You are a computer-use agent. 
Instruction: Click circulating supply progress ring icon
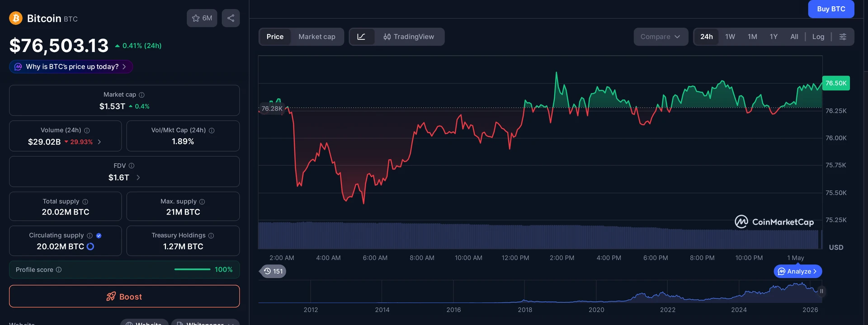(90, 246)
